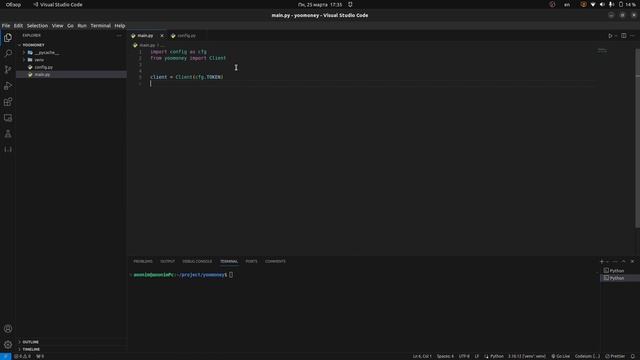
Task: Close the bottom panel
Action: 632,261
